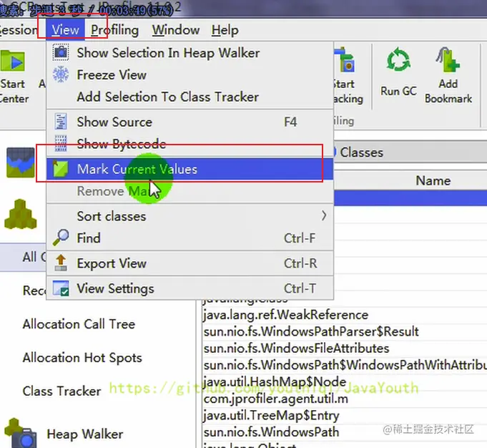
Task: Choose Add Selection To Class Tracker
Action: point(190,97)
